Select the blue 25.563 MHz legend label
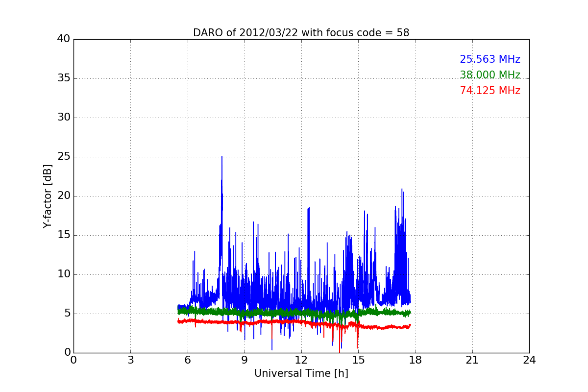588x392 pixels. (x=490, y=59)
